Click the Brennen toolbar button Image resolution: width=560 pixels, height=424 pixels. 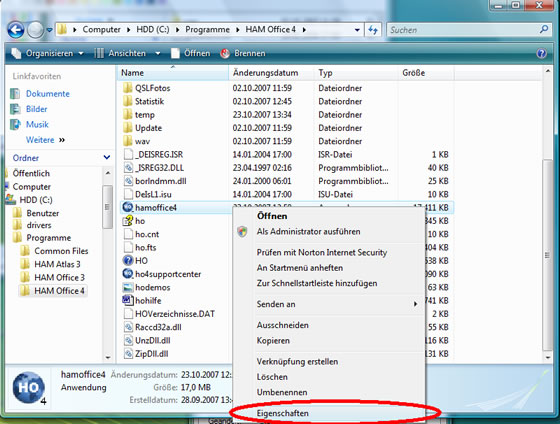point(243,53)
